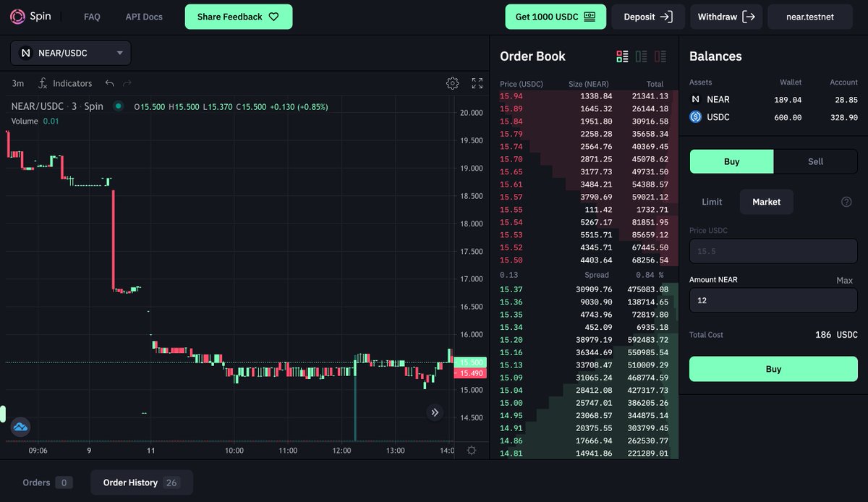Click NEAR wallet balance 189.04
Image resolution: width=868 pixels, height=502 pixels.
click(x=788, y=100)
